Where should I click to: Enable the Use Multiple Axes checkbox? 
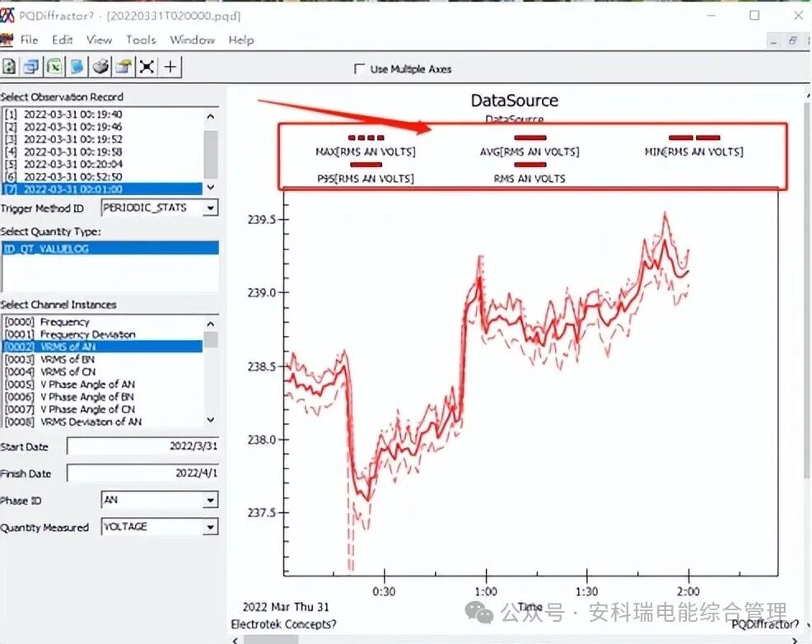[x=359, y=69]
